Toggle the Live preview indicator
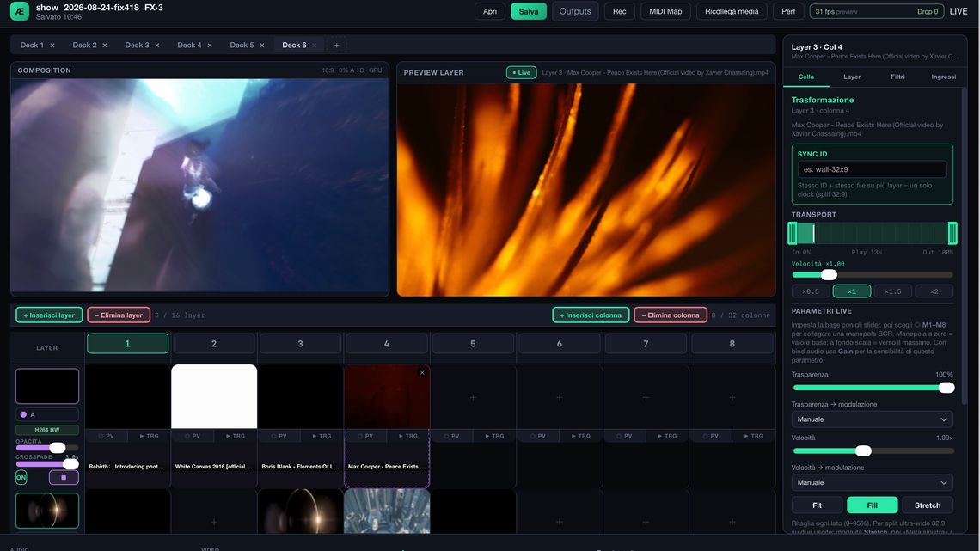The image size is (980, 551). (x=521, y=72)
